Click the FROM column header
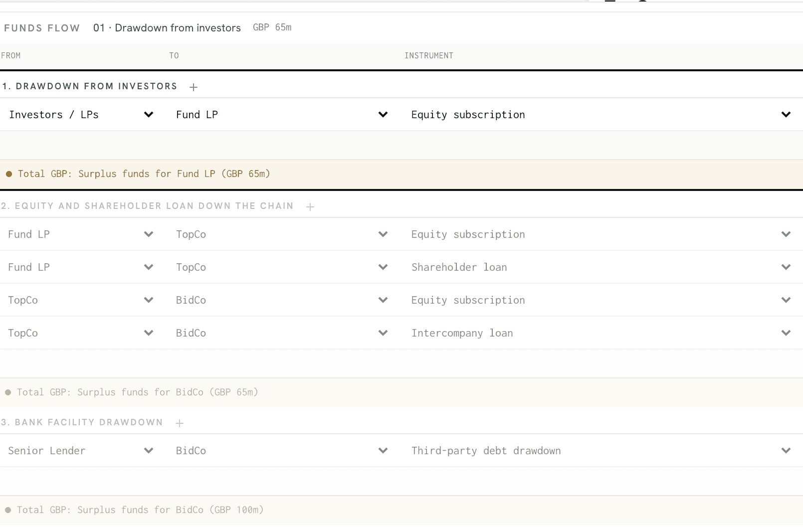 [x=11, y=56]
